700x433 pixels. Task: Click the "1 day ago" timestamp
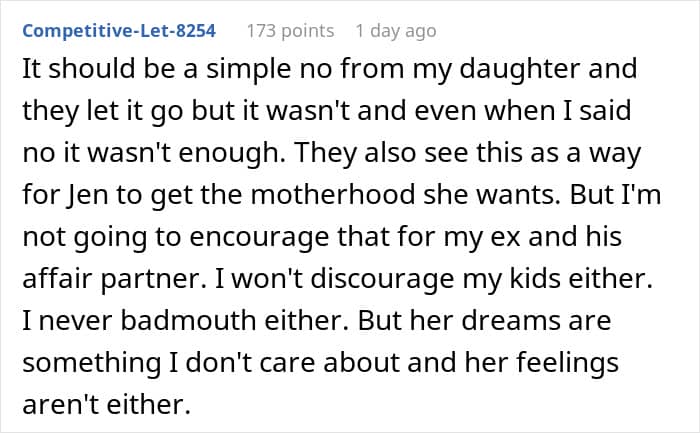click(x=397, y=31)
